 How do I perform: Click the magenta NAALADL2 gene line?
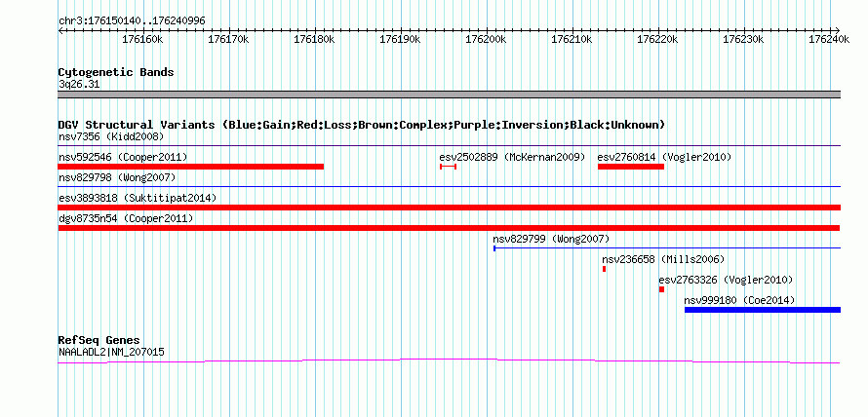pyautogui.click(x=449, y=360)
